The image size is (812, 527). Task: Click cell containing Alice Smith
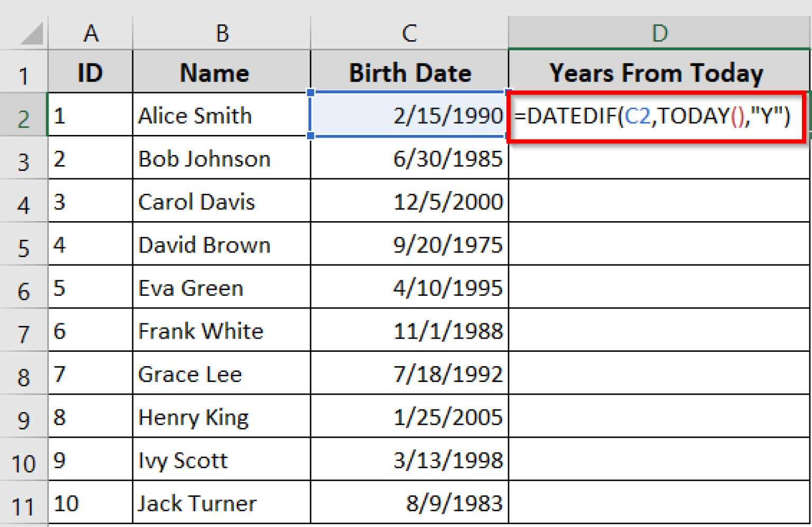tap(221, 116)
